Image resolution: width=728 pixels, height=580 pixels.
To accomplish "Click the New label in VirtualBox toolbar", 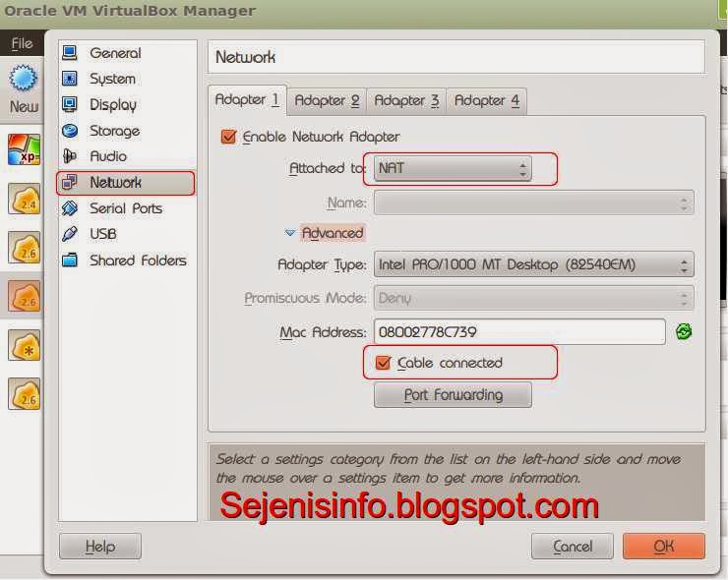I will pos(25,107).
